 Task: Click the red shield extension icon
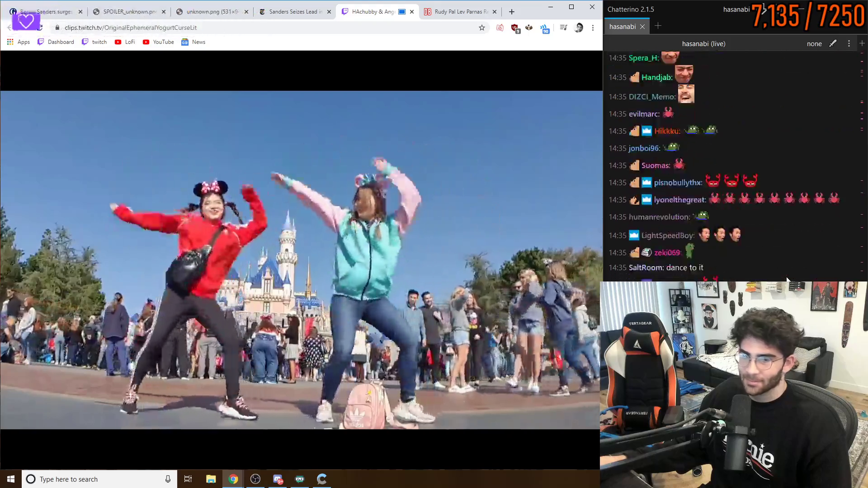pos(515,28)
